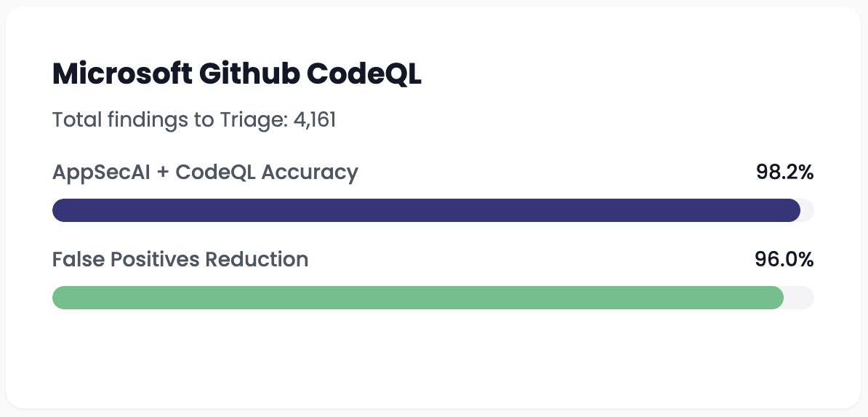Select the Total findings to Triage text
Image resolution: width=868 pixels, height=417 pixels.
pyautogui.click(x=170, y=120)
